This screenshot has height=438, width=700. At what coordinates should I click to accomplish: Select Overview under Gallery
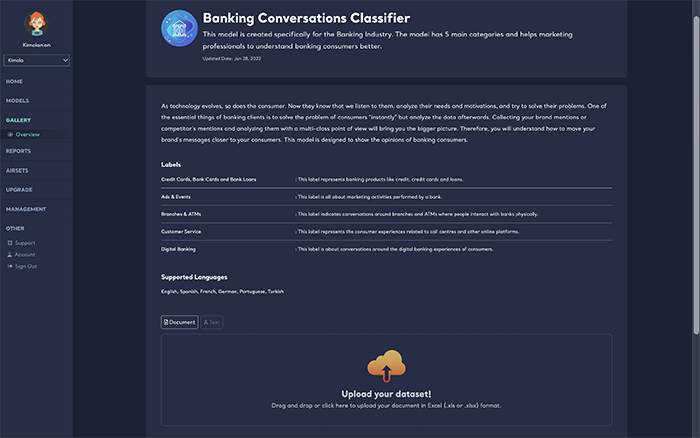coord(27,134)
